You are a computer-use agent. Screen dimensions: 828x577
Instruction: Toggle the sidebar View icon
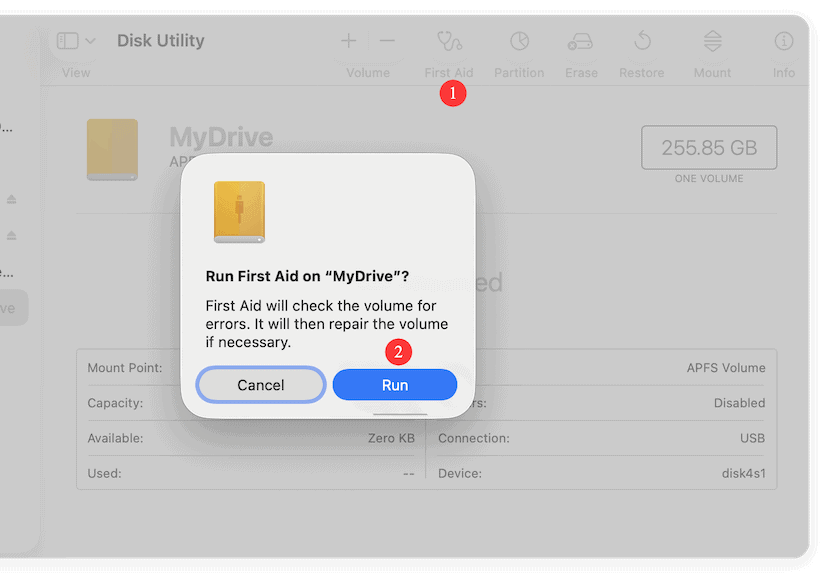click(68, 41)
